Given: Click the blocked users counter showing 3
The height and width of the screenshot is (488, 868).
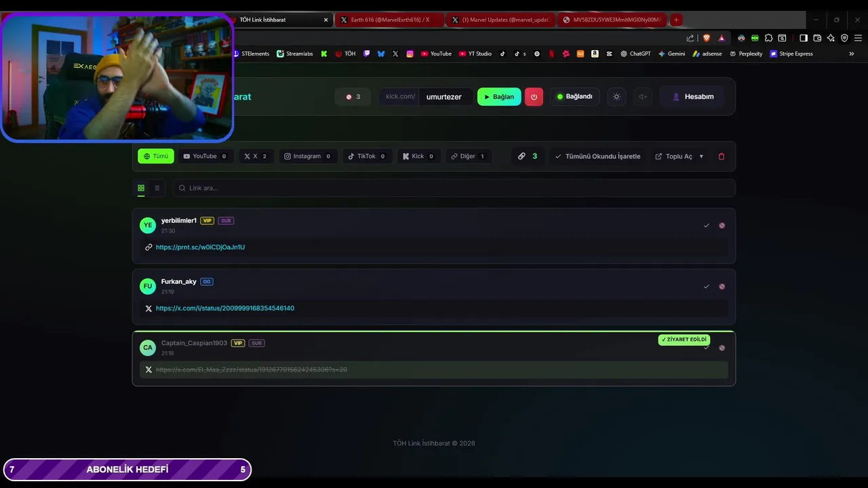Looking at the screenshot, I should point(353,97).
